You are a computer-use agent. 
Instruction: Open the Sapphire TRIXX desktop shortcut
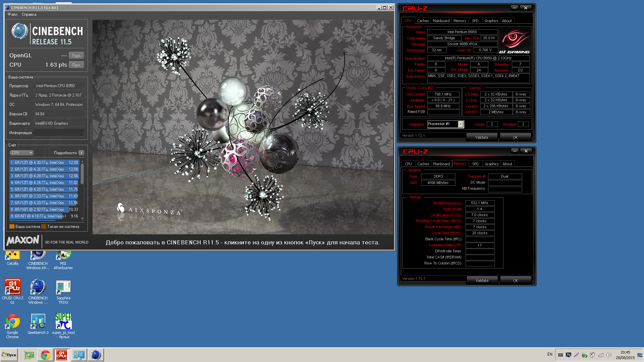pyautogui.click(x=63, y=291)
